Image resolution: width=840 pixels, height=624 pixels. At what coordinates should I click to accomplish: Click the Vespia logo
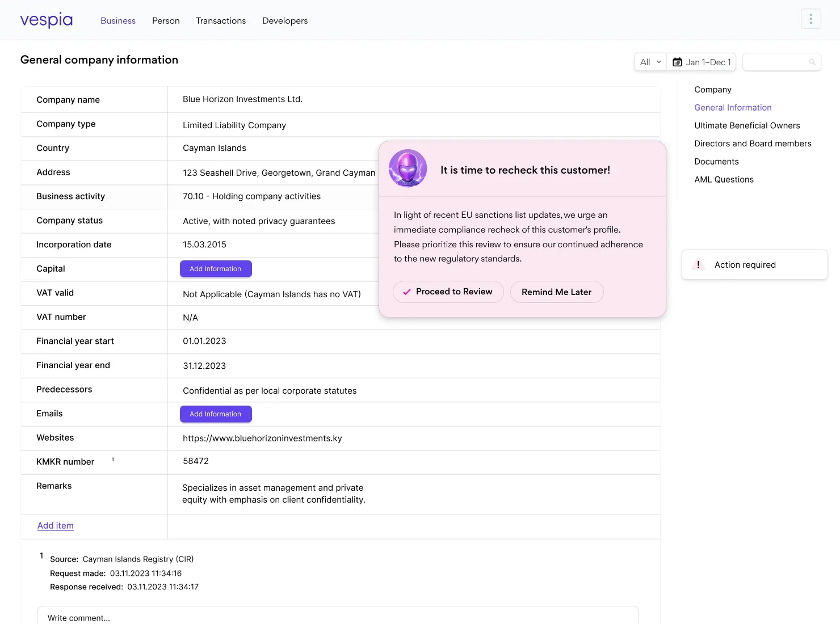point(46,19)
